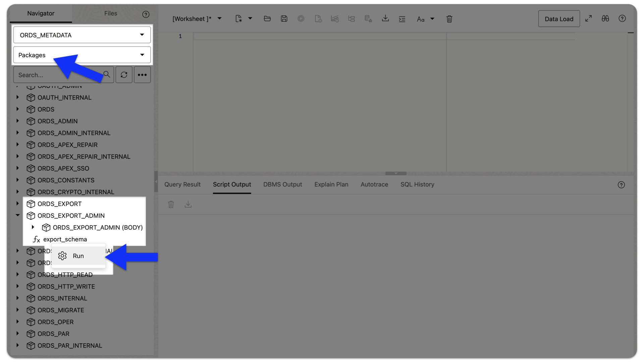Screen dimensions: 644x362
Task: Clear the worksheet with the trash icon
Action: (449, 19)
